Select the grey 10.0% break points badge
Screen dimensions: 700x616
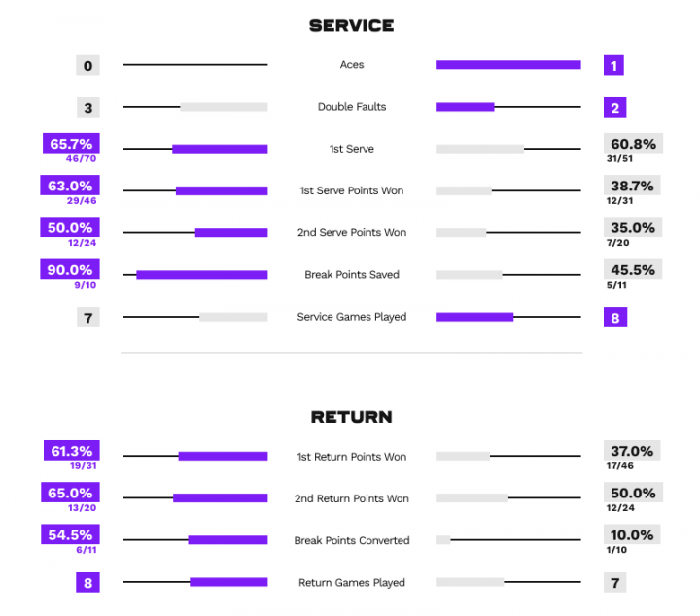[632, 534]
